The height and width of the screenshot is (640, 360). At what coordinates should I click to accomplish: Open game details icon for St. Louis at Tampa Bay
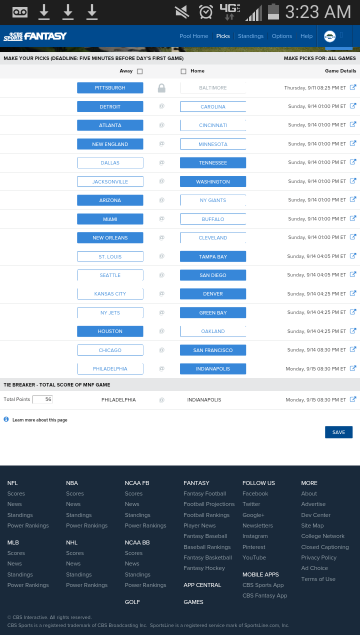point(353,256)
